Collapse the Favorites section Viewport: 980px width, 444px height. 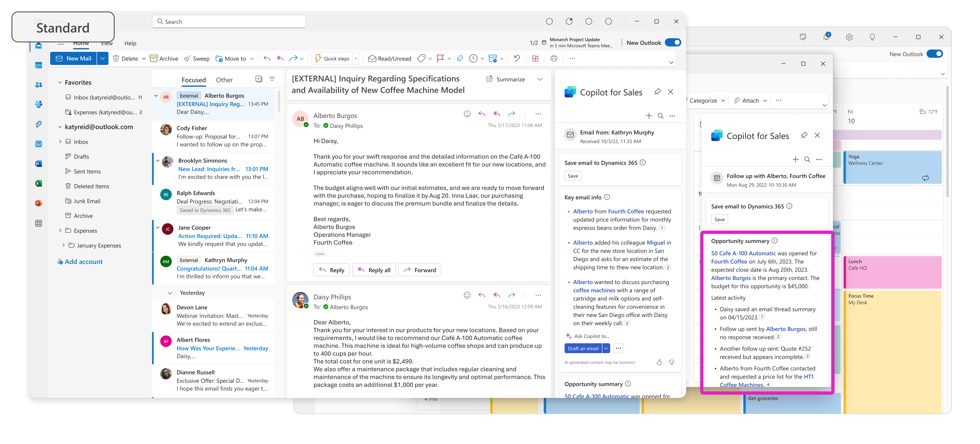[60, 82]
